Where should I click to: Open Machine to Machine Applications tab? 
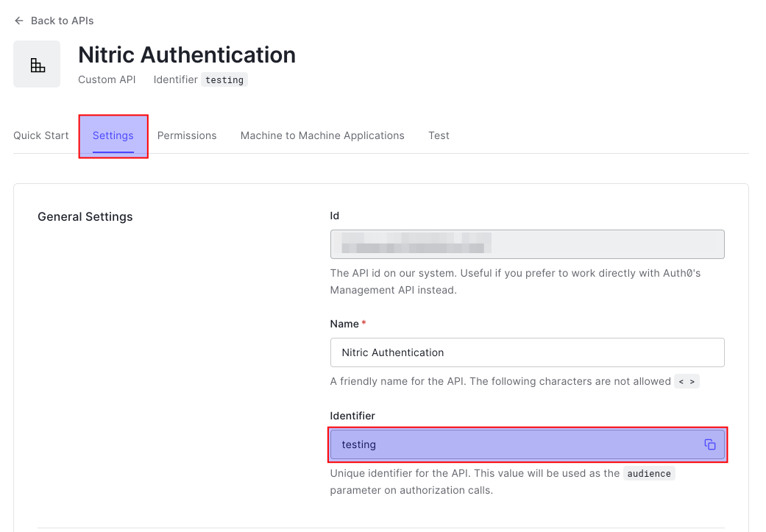click(322, 135)
